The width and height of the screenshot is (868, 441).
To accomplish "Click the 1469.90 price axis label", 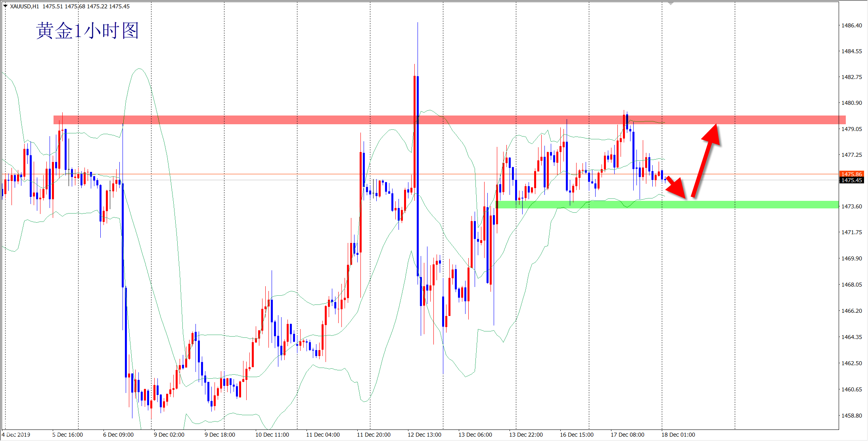I will [852, 258].
